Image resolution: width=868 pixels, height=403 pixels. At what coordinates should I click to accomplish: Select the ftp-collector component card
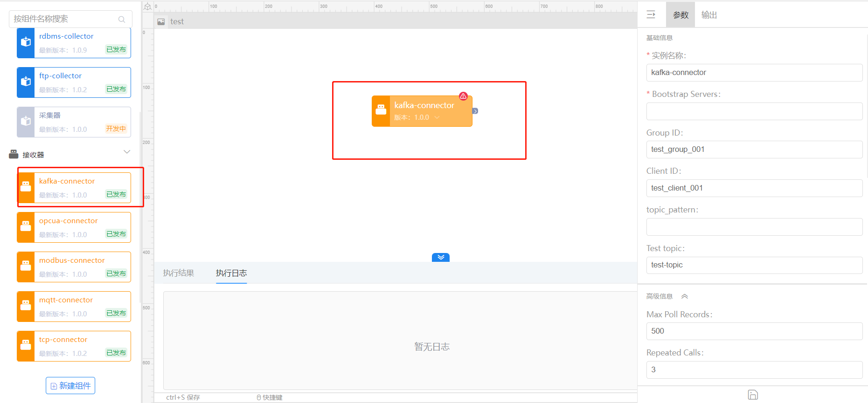click(74, 82)
